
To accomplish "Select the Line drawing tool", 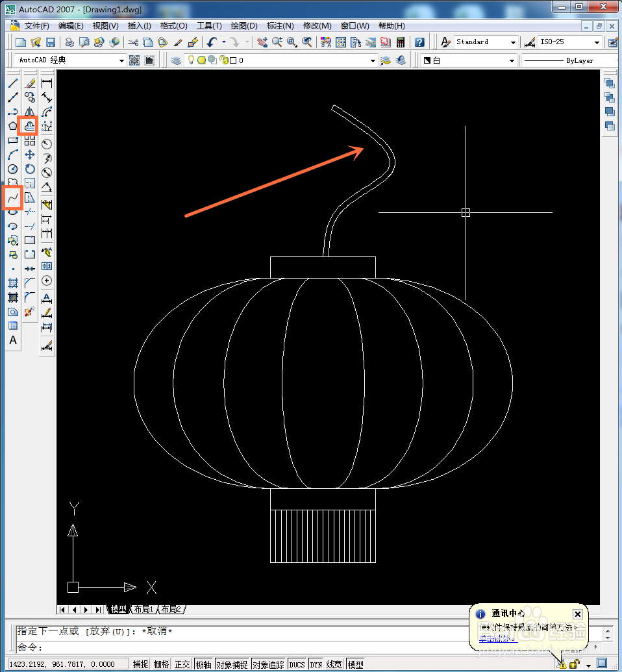I will click(x=13, y=82).
